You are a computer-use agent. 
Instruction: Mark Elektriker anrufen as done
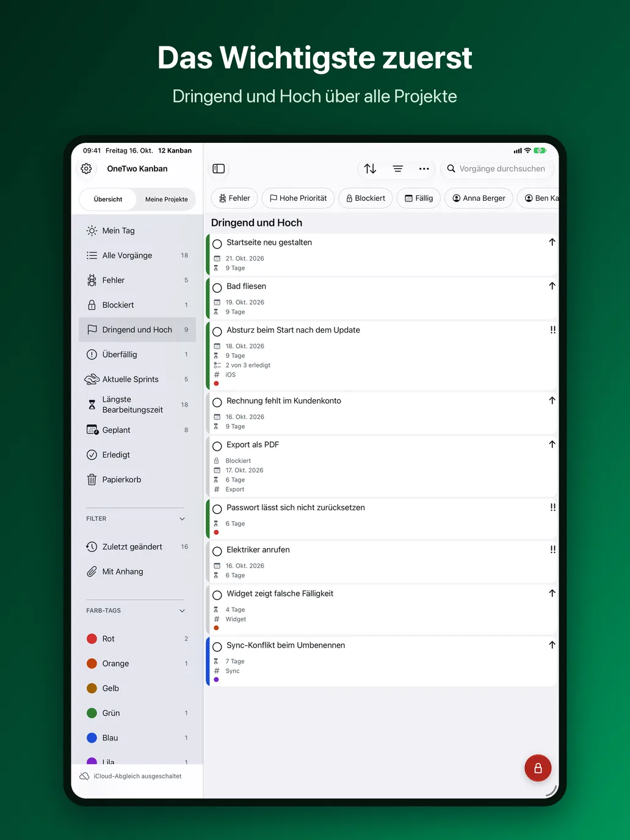coord(217,551)
